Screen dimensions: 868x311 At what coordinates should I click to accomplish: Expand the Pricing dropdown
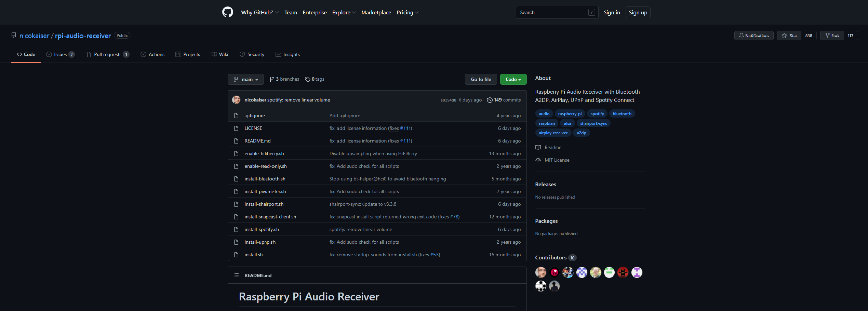click(x=408, y=12)
